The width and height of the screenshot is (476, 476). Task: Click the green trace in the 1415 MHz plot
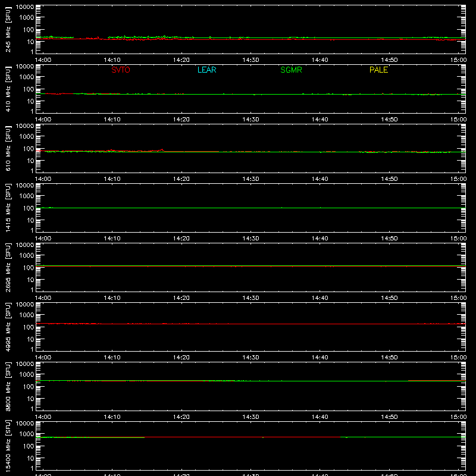point(250,208)
